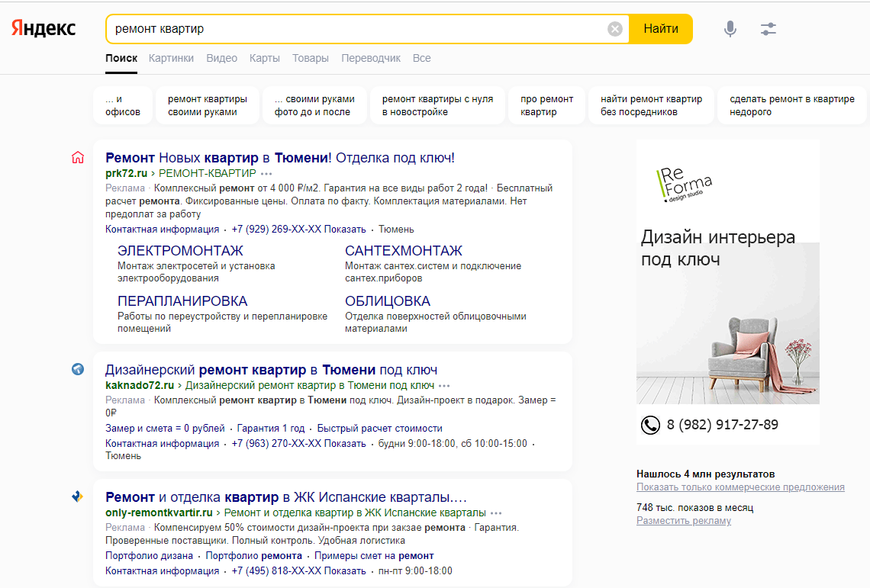Image resolution: width=870 pixels, height=588 pixels.
Task: Click the kaknado72.ru globe favicon
Action: pos(77,369)
